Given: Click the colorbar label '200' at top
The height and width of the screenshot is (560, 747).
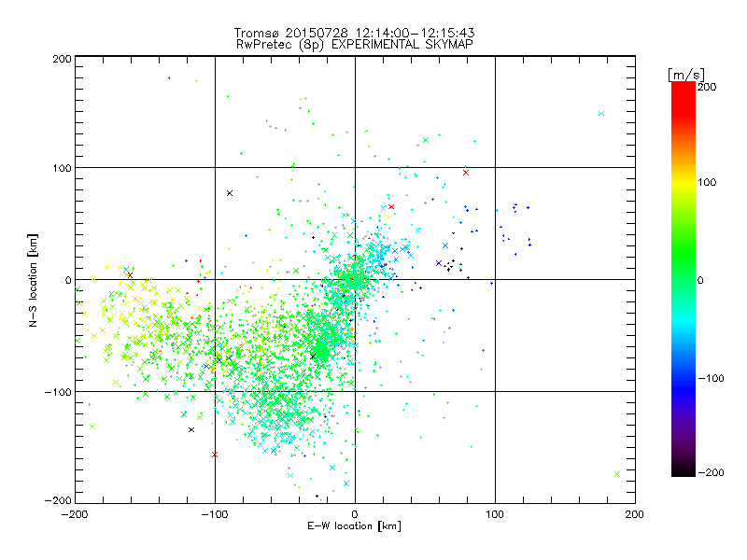Looking at the screenshot, I should tap(707, 87).
